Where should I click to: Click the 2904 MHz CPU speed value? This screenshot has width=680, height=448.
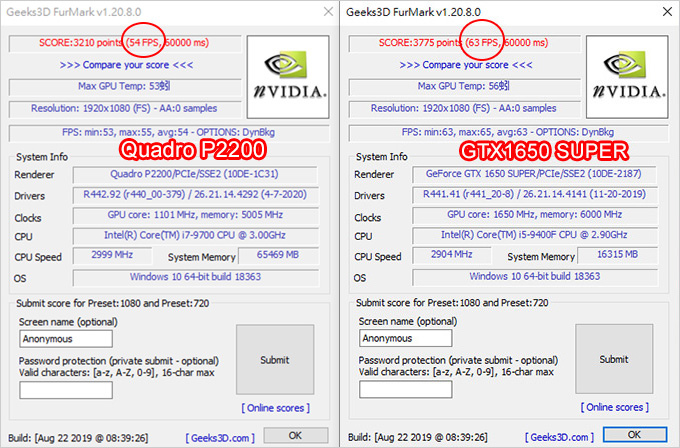[x=452, y=255]
